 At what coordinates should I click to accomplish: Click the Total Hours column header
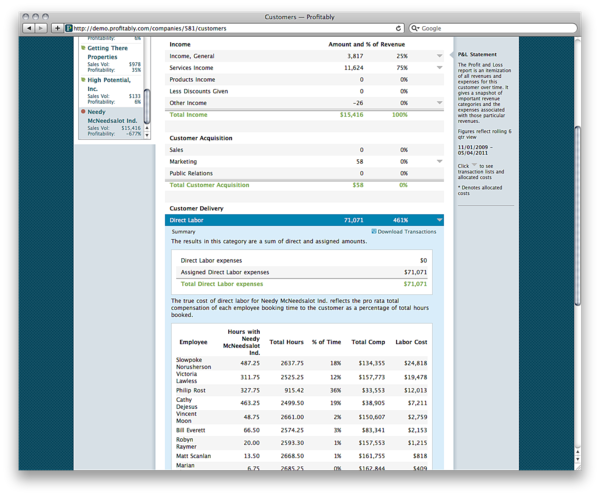pyautogui.click(x=286, y=342)
